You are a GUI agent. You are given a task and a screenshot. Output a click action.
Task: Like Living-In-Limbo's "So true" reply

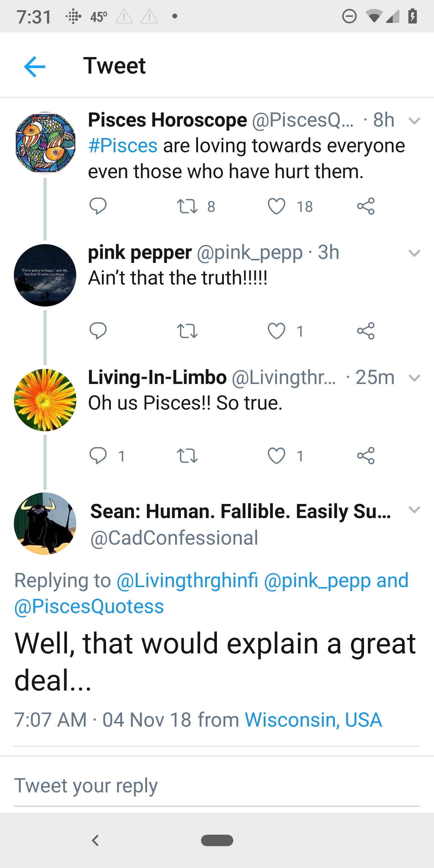click(x=277, y=456)
